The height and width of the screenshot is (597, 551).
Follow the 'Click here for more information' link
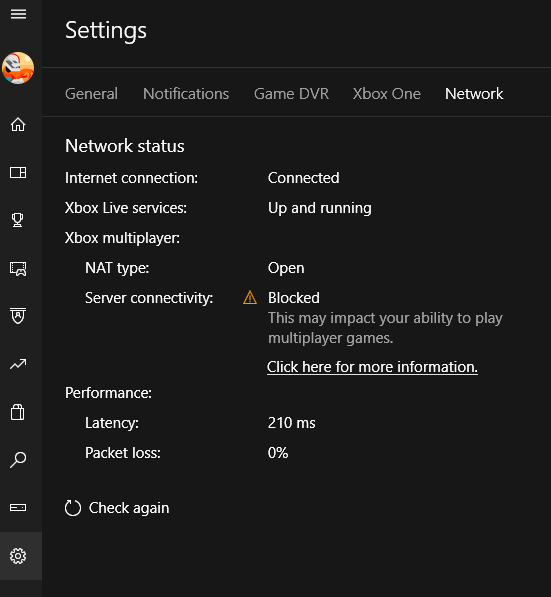pyautogui.click(x=372, y=367)
